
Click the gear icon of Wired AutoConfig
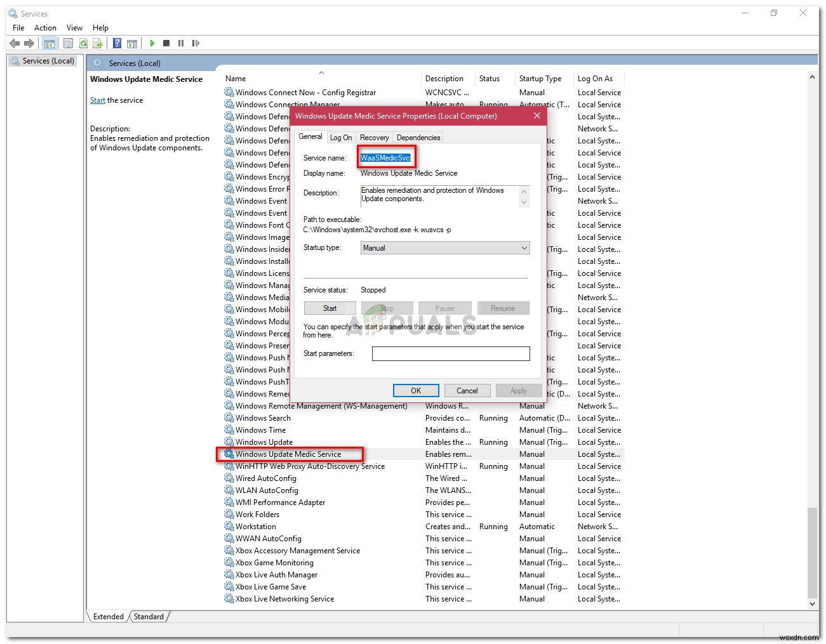point(229,478)
